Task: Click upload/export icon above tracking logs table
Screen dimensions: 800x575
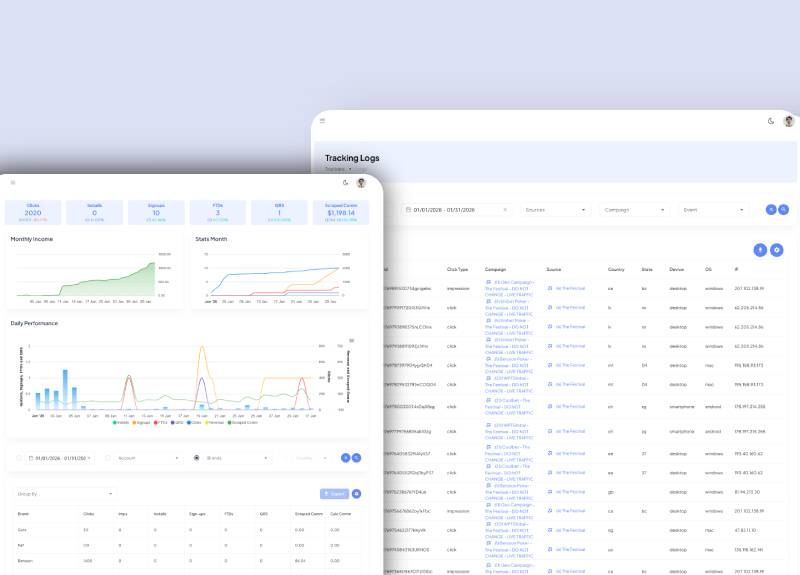Action: (x=761, y=250)
